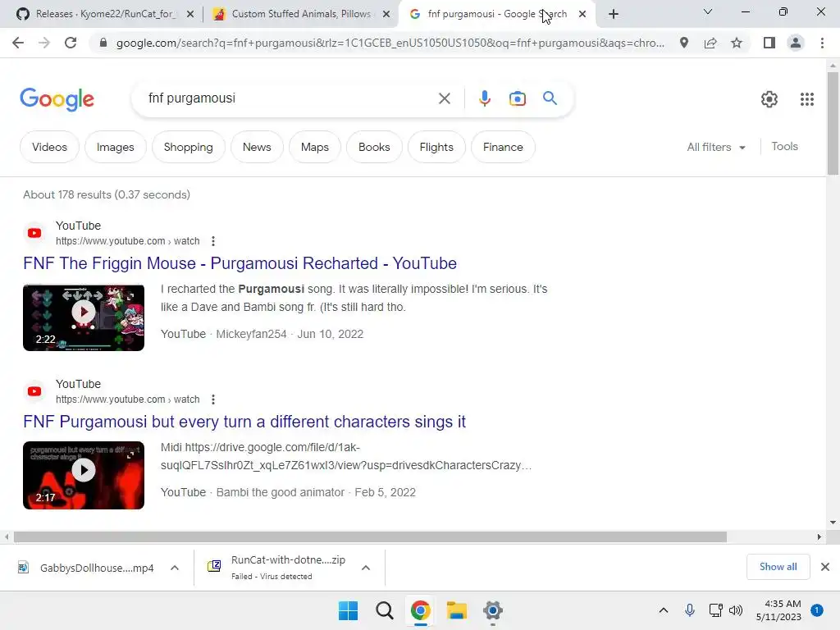Open Windows taskbar search
The height and width of the screenshot is (630, 840).
coord(384,610)
